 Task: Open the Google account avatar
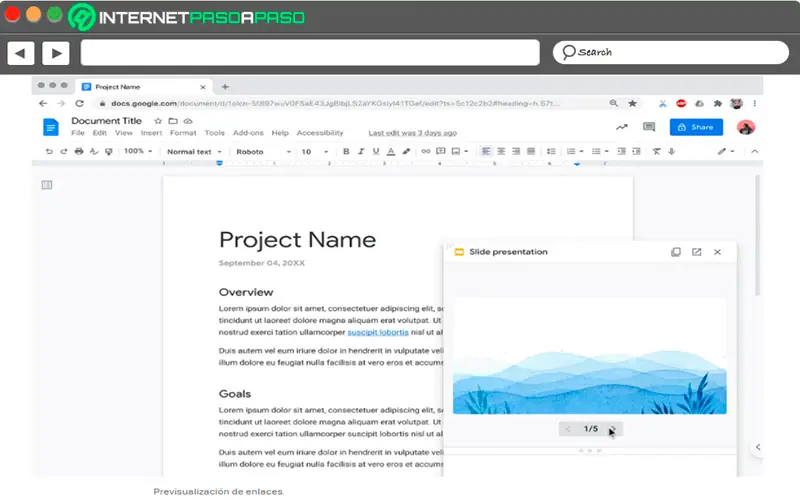(745, 127)
